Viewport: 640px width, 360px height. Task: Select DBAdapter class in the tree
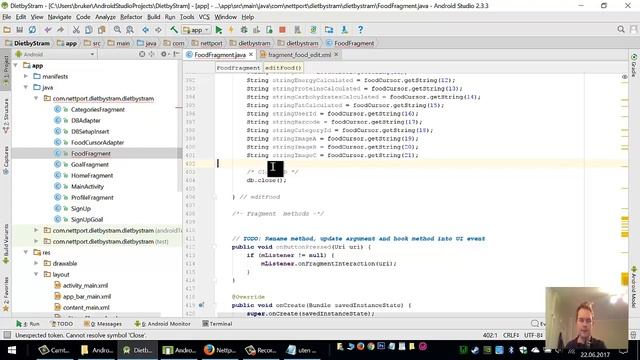(86, 120)
